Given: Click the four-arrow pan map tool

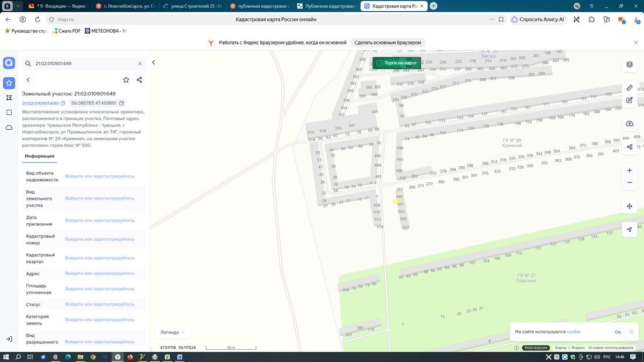Looking at the screenshot, I should pyautogui.click(x=630, y=206).
